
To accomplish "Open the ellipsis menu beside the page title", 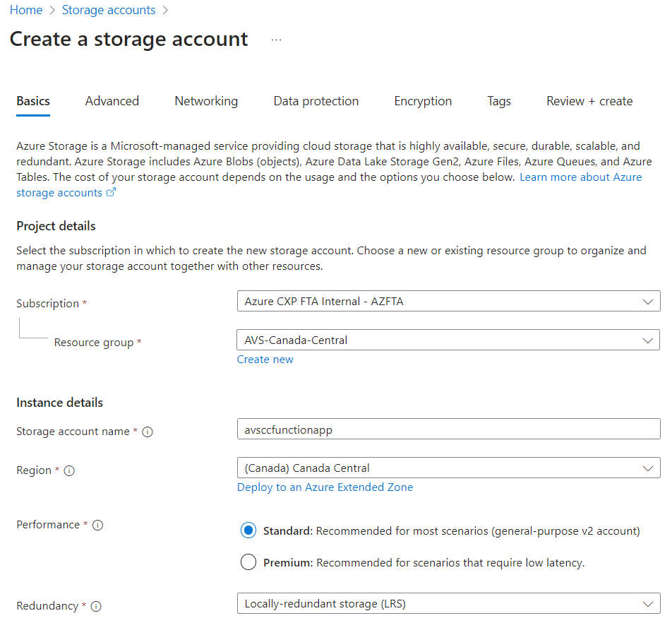I will pyautogui.click(x=277, y=40).
